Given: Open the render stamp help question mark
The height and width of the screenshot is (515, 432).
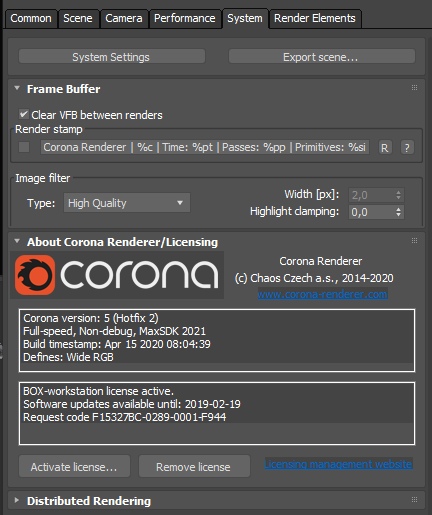Looking at the screenshot, I should (407, 148).
